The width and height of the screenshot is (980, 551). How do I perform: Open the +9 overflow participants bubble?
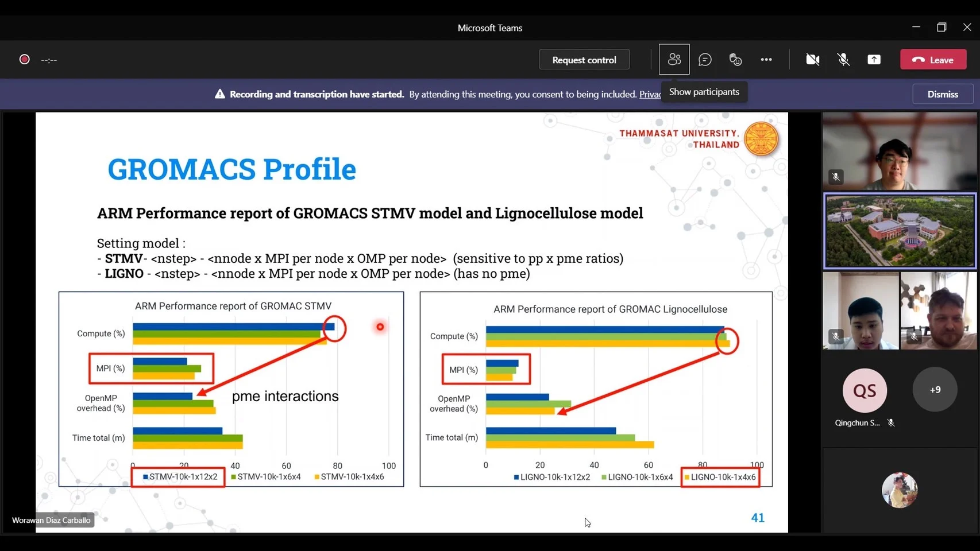[935, 390]
